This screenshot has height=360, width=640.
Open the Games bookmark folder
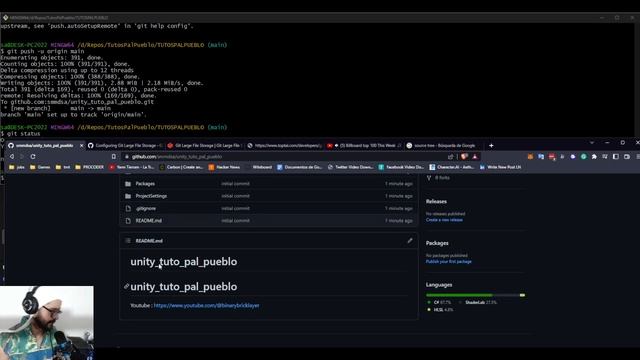coord(40,167)
